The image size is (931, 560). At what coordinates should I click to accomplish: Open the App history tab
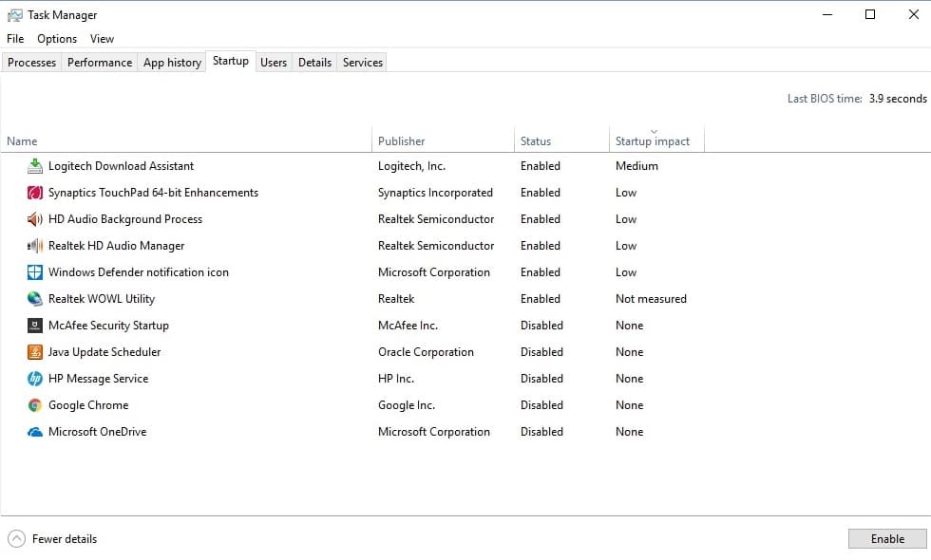[172, 63]
